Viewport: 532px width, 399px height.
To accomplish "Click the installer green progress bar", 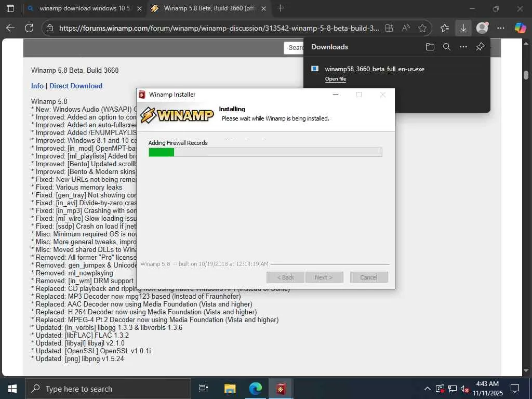I will [162, 152].
